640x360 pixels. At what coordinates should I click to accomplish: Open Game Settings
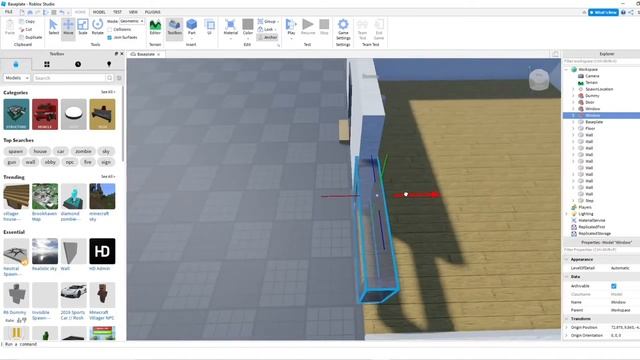tap(343, 29)
